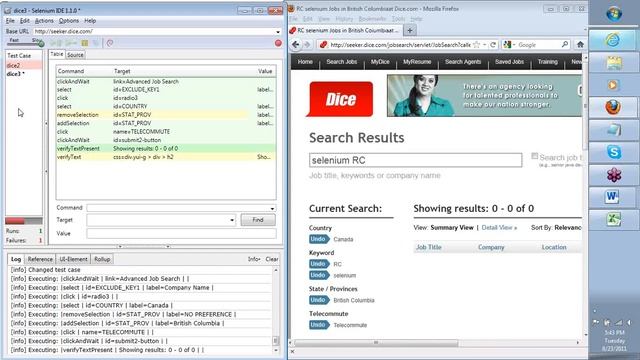Open Selenium IDE Help menu
This screenshot has height=360, width=640.
tap(90, 20)
